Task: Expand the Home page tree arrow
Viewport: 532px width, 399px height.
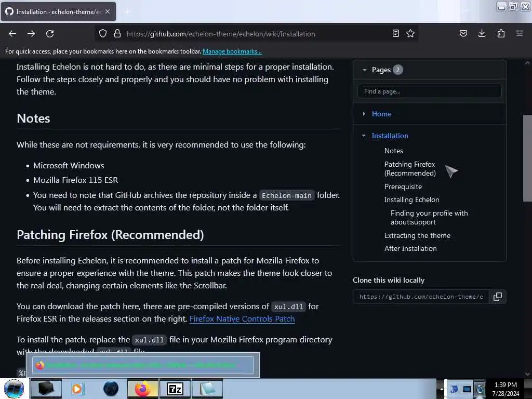Action: pyautogui.click(x=364, y=114)
